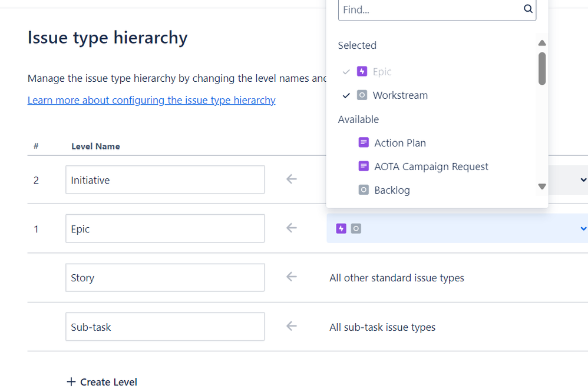Uncheck Workstream in the Selected list

tap(346, 95)
